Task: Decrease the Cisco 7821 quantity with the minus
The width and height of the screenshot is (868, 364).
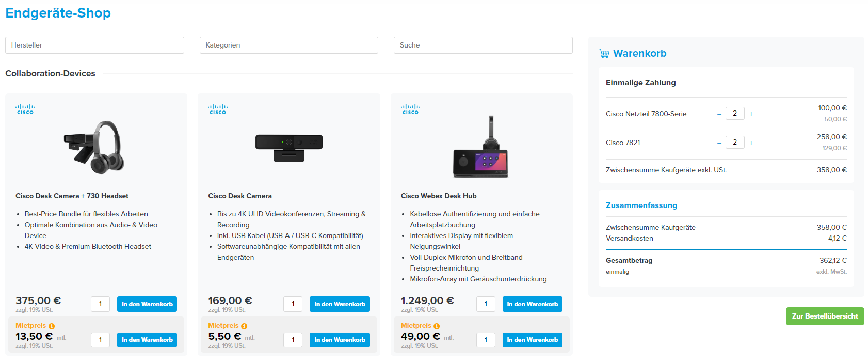Action: tap(719, 143)
